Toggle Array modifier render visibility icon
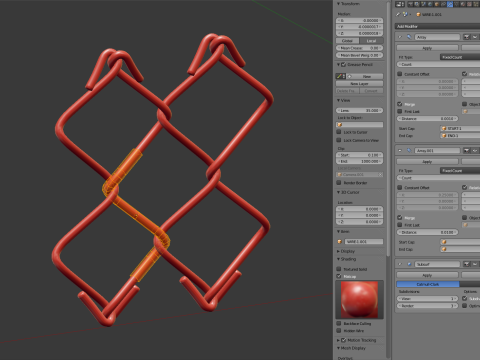480x360 pixels. 467,37
